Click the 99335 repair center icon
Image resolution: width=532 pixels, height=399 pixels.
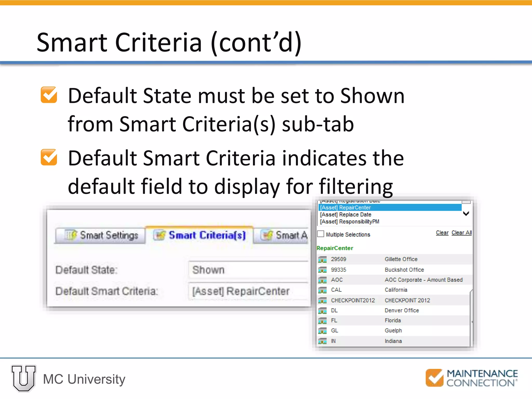tap(322, 270)
